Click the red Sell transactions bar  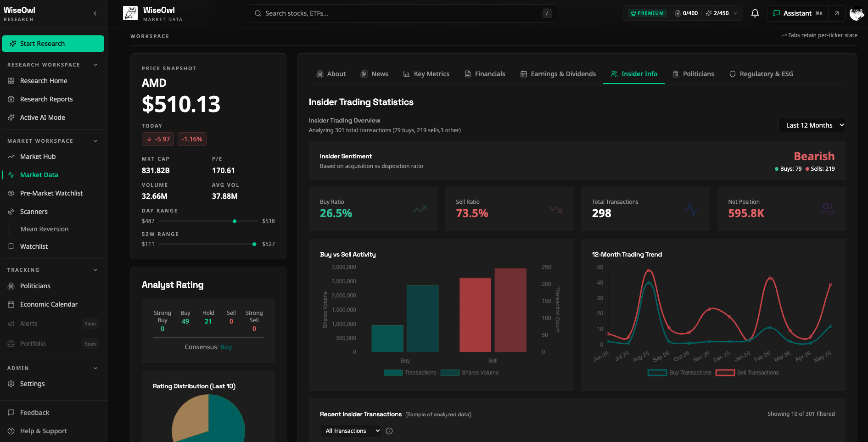tap(475, 315)
